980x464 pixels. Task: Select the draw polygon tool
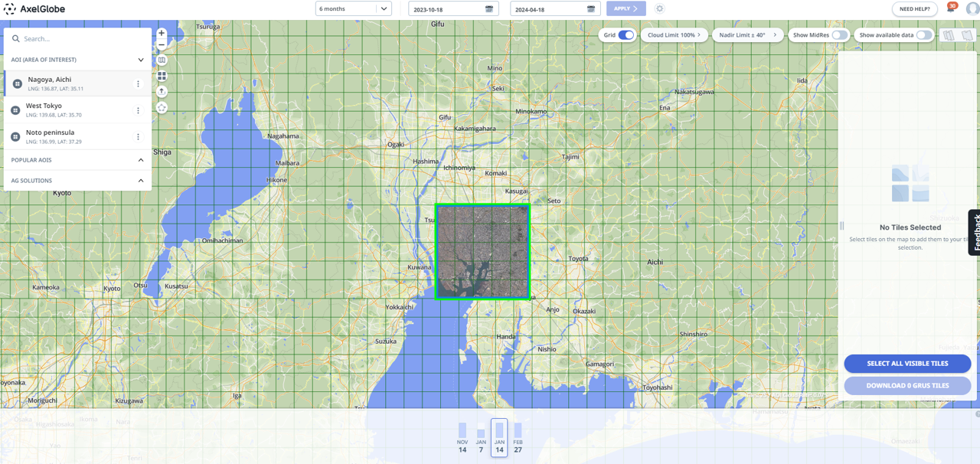click(x=162, y=108)
